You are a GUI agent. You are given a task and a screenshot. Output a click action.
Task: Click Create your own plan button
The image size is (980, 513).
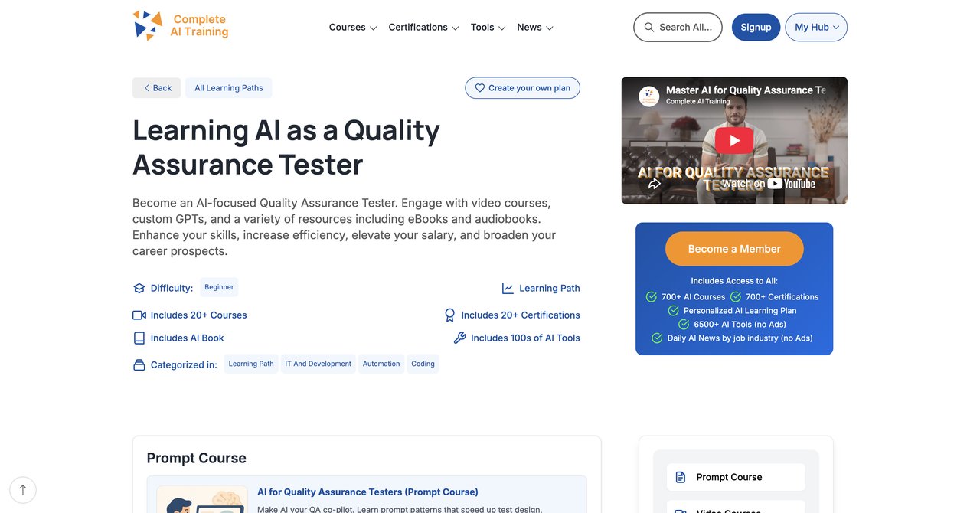click(522, 88)
